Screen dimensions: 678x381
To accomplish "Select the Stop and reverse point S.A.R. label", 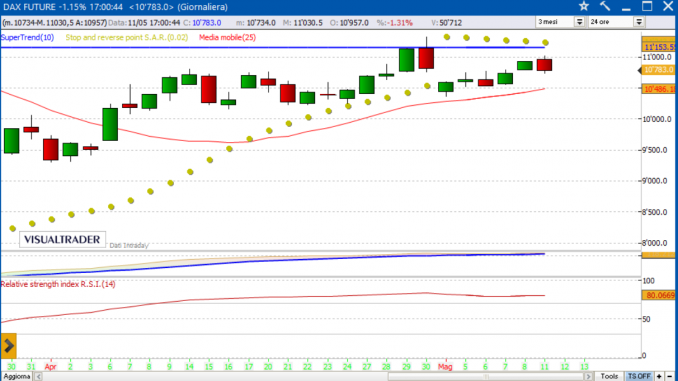I will (127, 37).
